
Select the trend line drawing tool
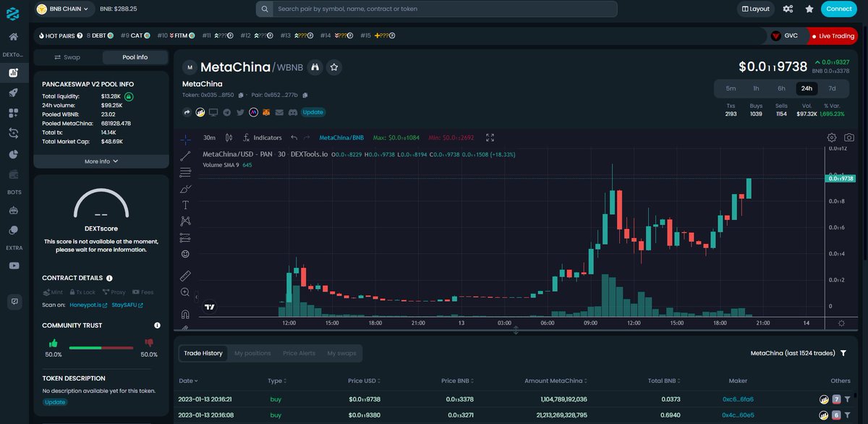185,156
